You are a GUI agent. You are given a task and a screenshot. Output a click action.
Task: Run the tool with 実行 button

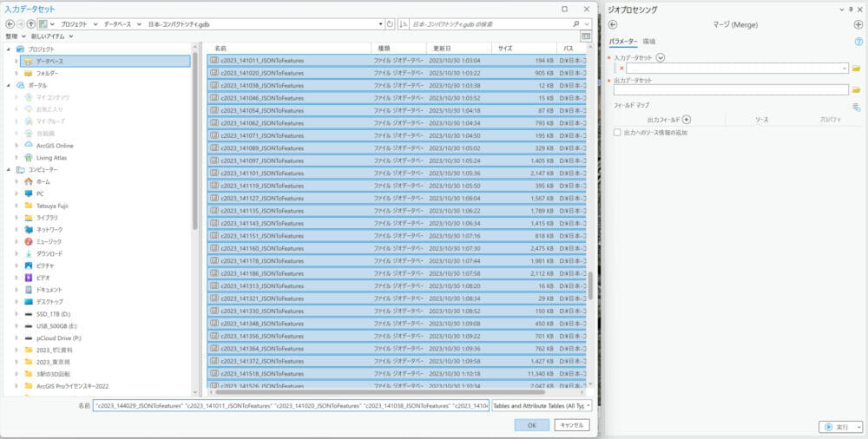tap(837, 428)
